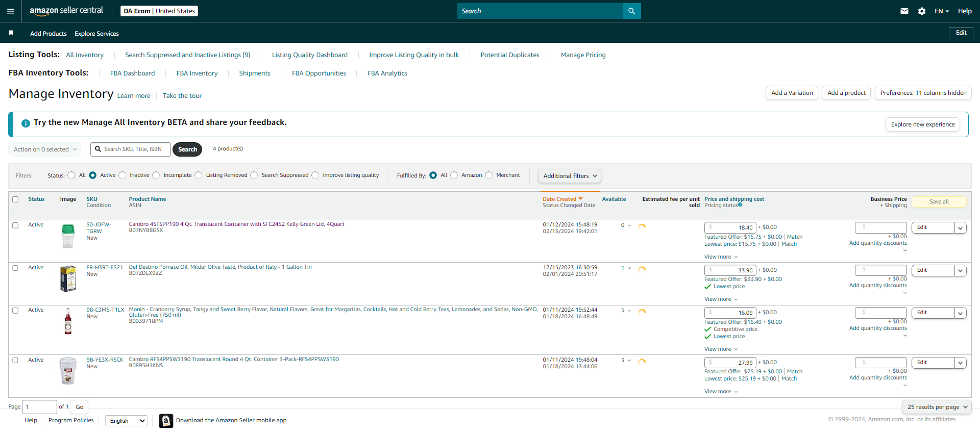980x434 pixels.
Task: Click the search magnifier button in header
Action: coord(631,11)
